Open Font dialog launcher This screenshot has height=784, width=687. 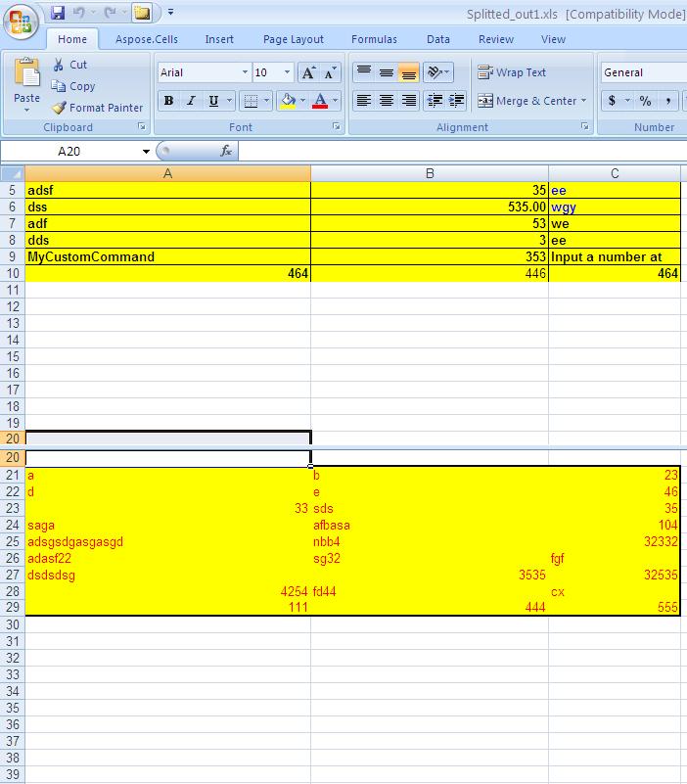coord(336,126)
